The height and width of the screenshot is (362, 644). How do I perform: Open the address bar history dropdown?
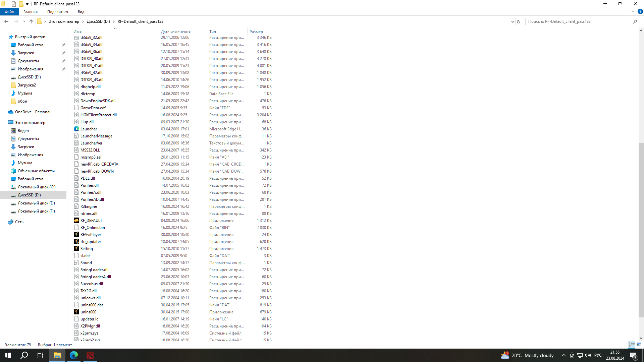point(513,21)
